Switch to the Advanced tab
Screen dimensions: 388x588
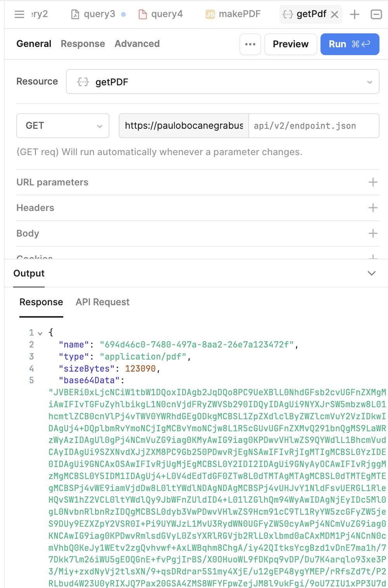click(137, 44)
